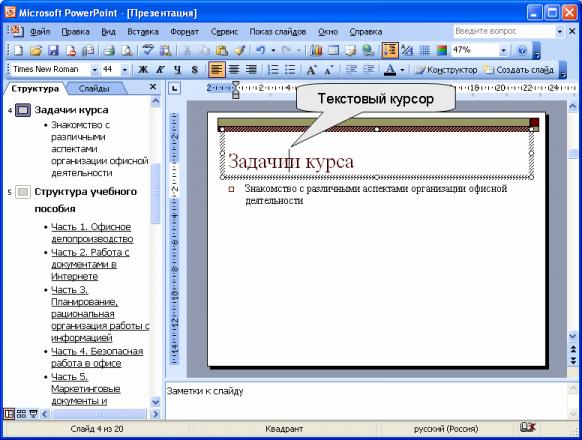Click the slide sorter view icon
Viewport: 582px width, 440px height.
21,414
